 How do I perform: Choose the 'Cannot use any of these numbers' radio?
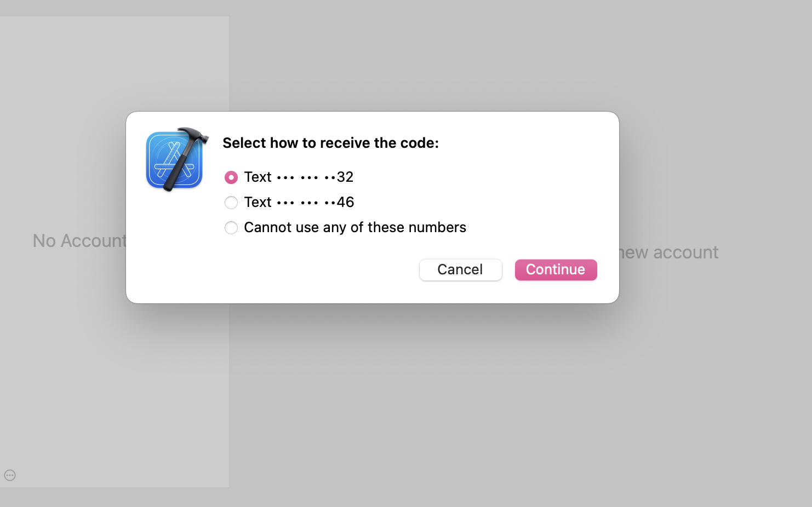tap(231, 228)
